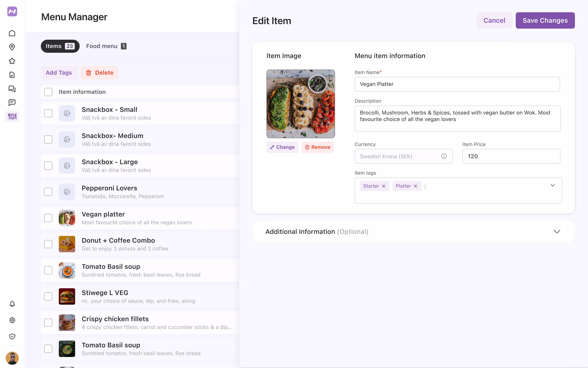Open the settings gear icon
The height and width of the screenshot is (368, 588).
(x=12, y=320)
